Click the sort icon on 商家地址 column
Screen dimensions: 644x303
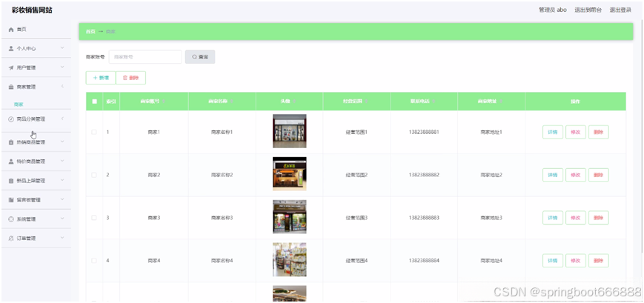click(501, 101)
